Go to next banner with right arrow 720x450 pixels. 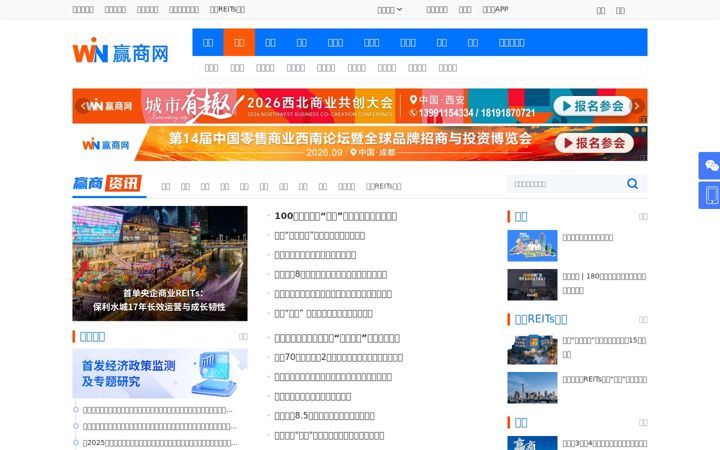[x=637, y=106]
